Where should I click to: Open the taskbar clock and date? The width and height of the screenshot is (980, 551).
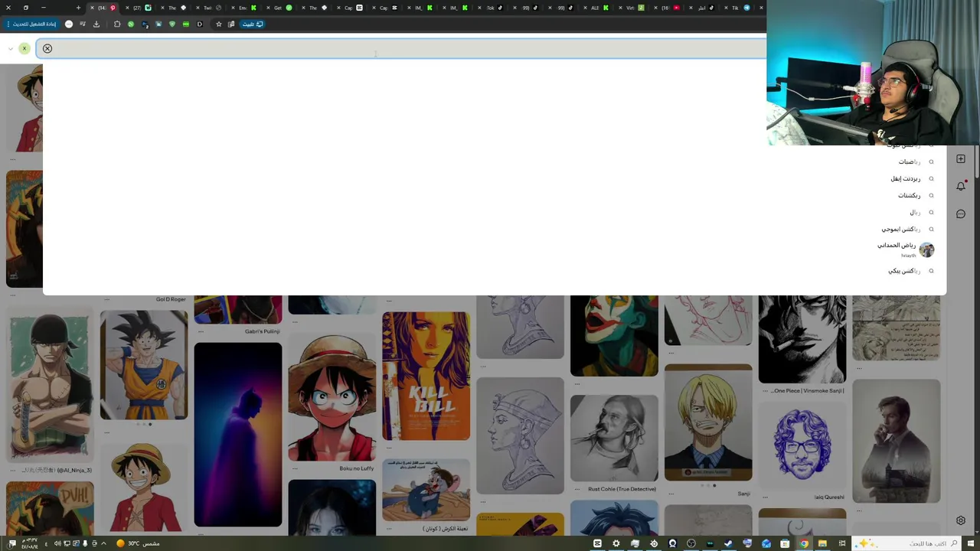tap(30, 543)
